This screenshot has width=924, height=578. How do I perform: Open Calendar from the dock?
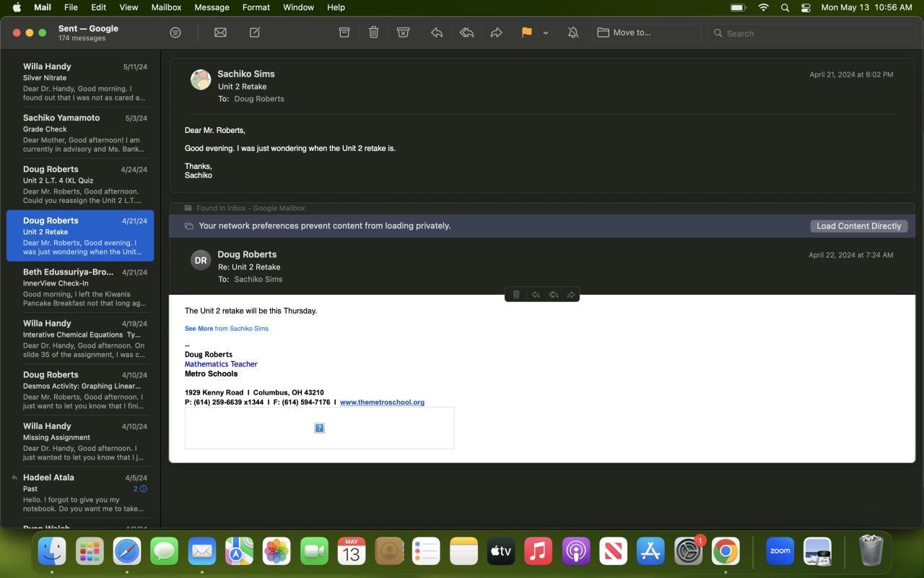352,551
